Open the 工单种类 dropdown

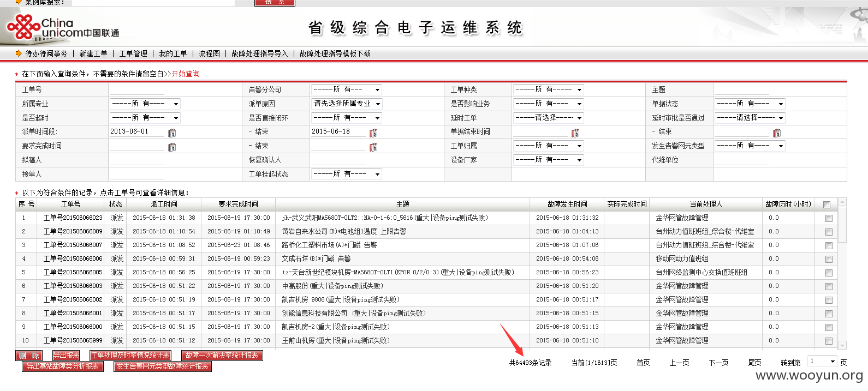pyautogui.click(x=548, y=89)
